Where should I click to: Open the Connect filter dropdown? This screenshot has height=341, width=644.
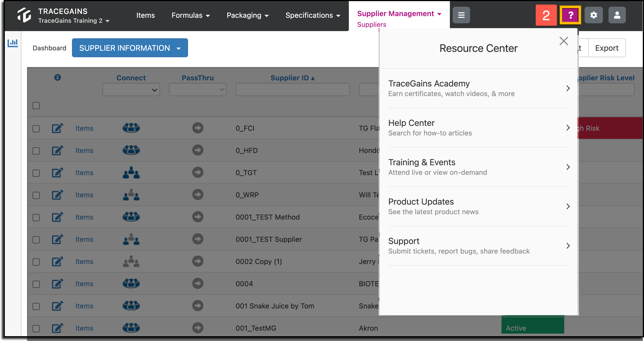(x=131, y=89)
